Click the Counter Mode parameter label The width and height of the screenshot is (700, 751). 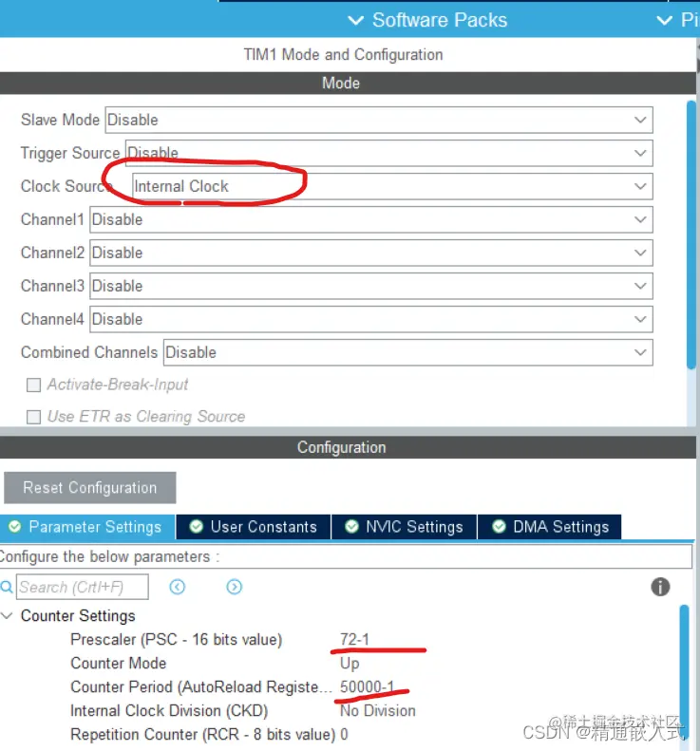point(119,664)
